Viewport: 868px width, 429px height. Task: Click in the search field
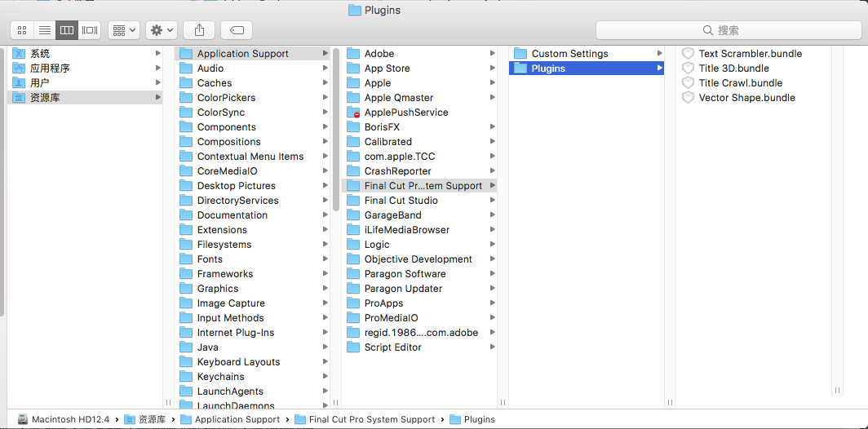(x=728, y=30)
